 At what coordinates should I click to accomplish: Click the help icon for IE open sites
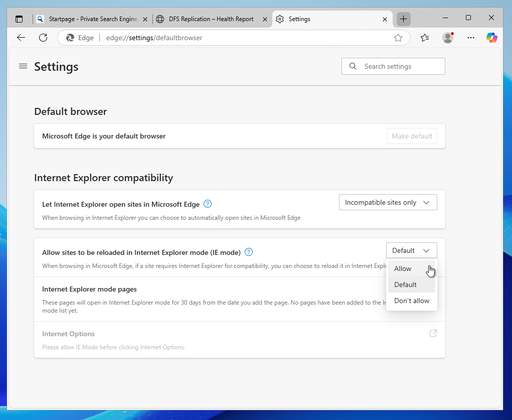tap(207, 204)
